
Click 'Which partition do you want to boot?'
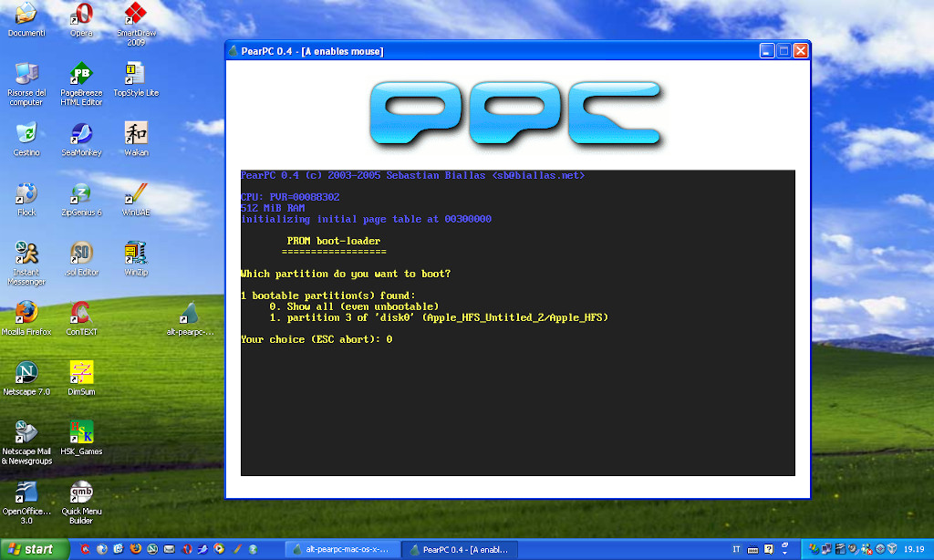(346, 274)
